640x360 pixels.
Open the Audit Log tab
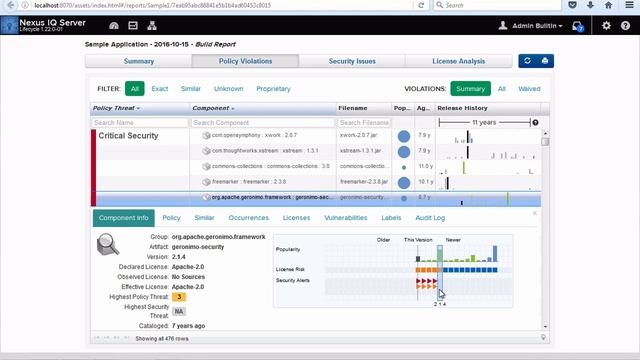coord(430,218)
